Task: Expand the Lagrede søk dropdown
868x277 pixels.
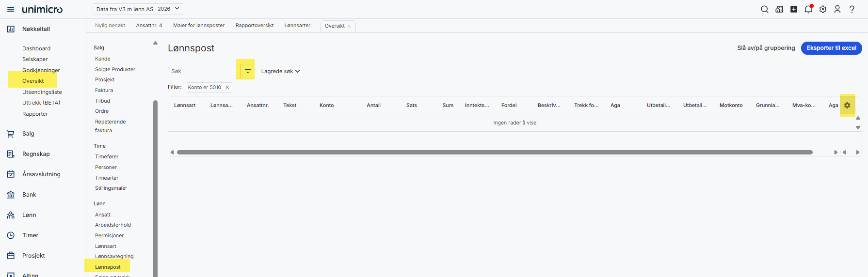Action: tap(280, 71)
